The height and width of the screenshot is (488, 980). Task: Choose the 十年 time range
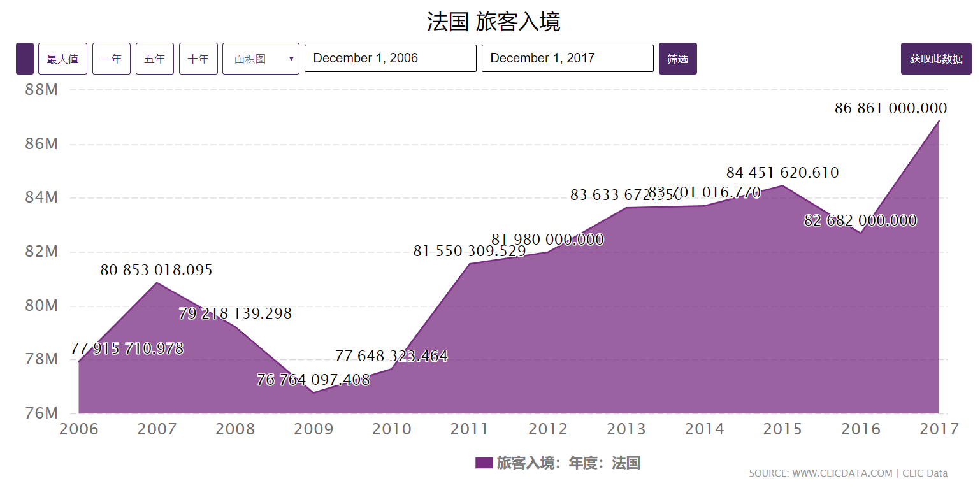point(198,59)
